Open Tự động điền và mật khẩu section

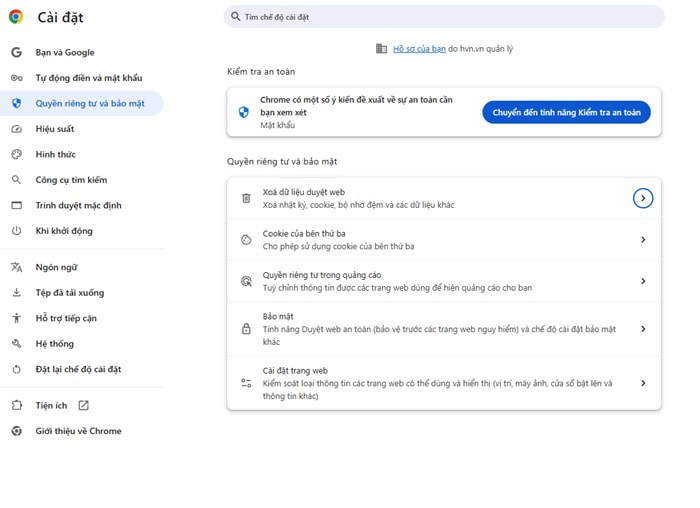click(88, 78)
